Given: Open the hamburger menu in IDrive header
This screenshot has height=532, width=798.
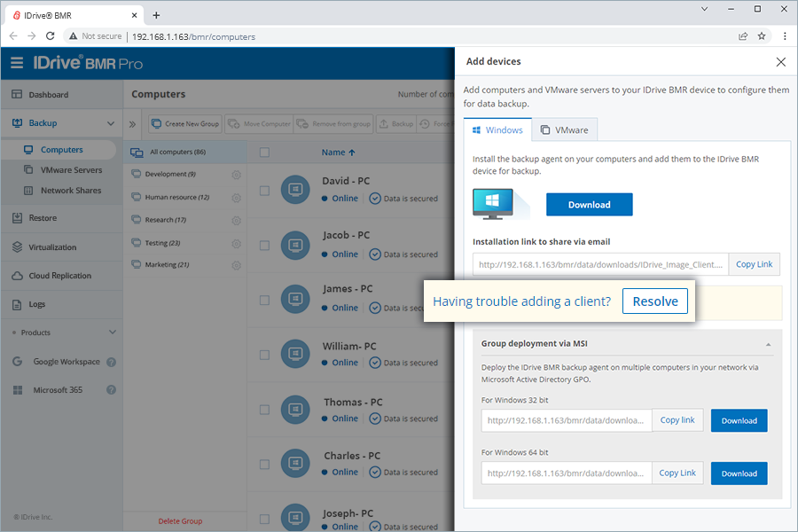Looking at the screenshot, I should click(x=17, y=63).
